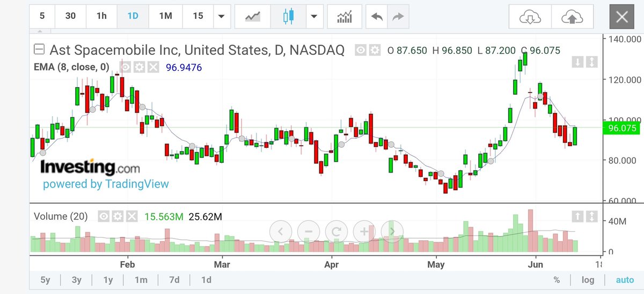
Task: Close the chart with X button
Action: (x=622, y=17)
